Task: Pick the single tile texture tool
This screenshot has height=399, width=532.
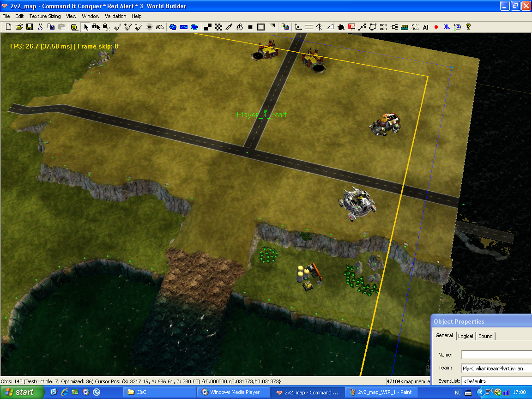Action: (208, 27)
